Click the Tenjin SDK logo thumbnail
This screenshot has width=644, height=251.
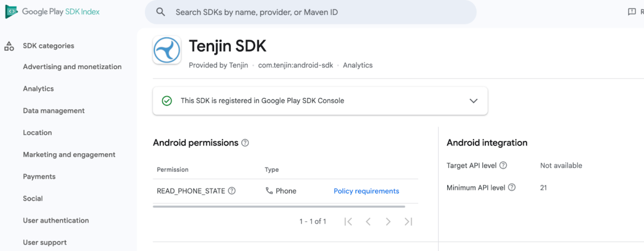coord(167,50)
